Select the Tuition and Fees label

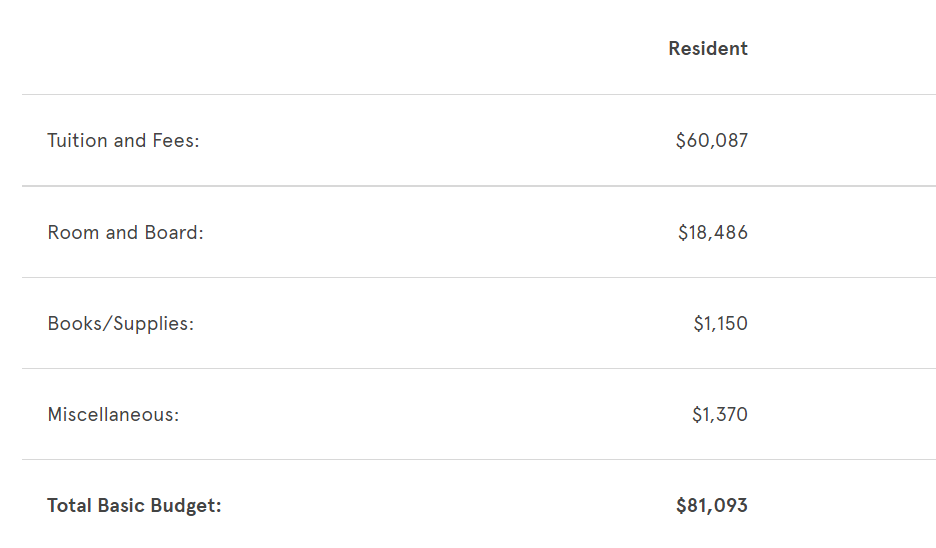[x=123, y=140]
